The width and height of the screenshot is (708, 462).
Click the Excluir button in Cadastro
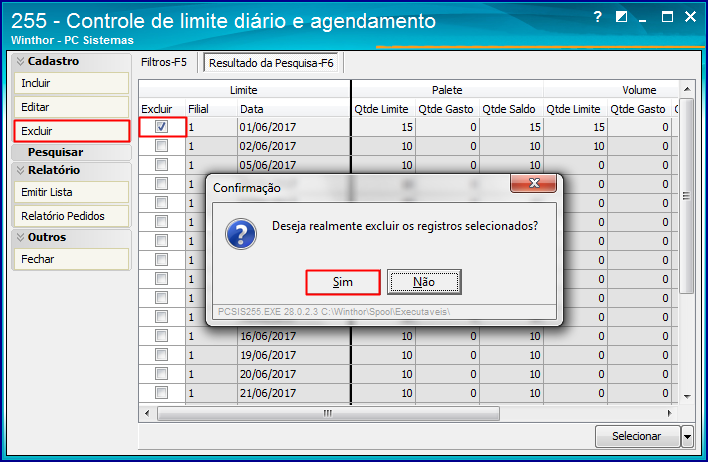(x=71, y=131)
